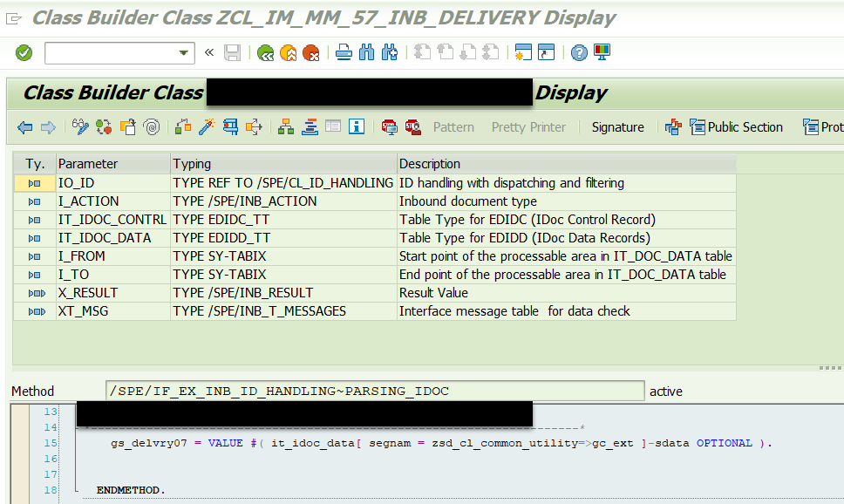This screenshot has width=844, height=504.
Task: Click the Create New Session icon
Action: tap(523, 53)
